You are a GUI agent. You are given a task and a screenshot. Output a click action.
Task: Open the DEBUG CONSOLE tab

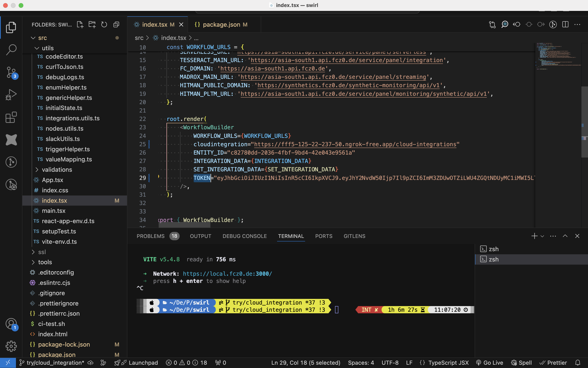[x=244, y=236]
